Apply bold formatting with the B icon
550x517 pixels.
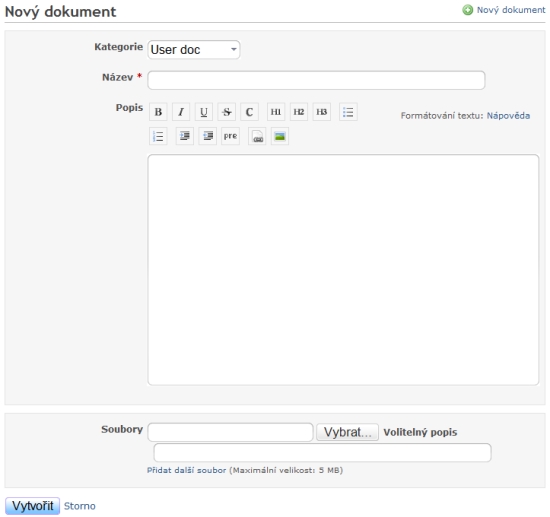(x=158, y=112)
